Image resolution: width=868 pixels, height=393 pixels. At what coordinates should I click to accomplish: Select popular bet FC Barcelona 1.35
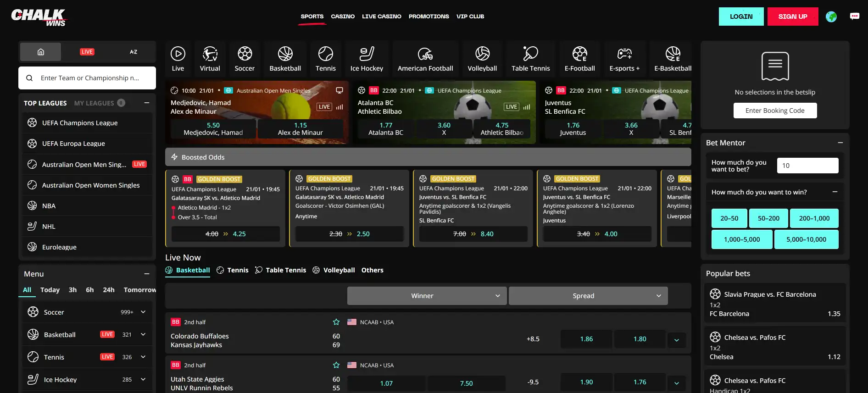(775, 304)
